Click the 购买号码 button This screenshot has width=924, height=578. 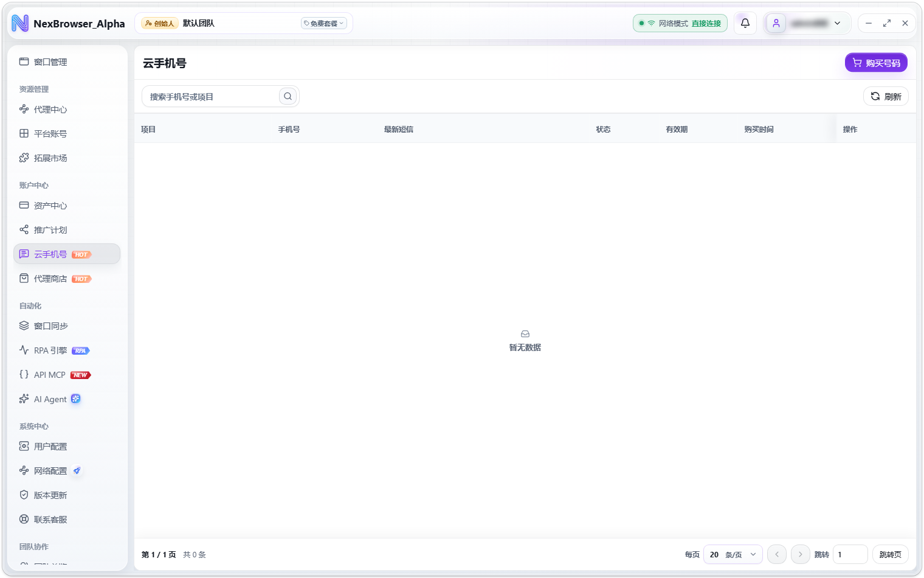click(x=876, y=63)
